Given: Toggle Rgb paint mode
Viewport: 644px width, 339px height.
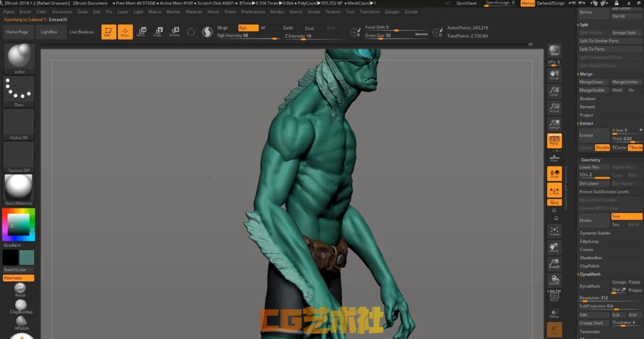Looking at the screenshot, I should coord(249,28).
